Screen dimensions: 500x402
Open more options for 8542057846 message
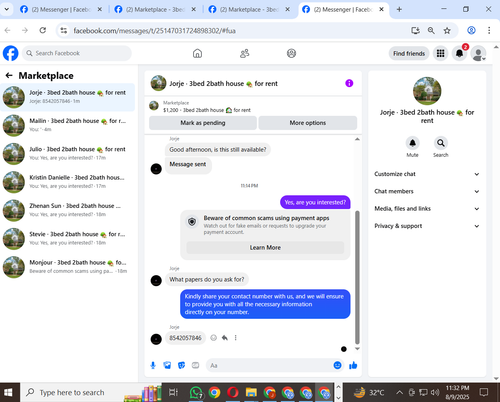236,338
